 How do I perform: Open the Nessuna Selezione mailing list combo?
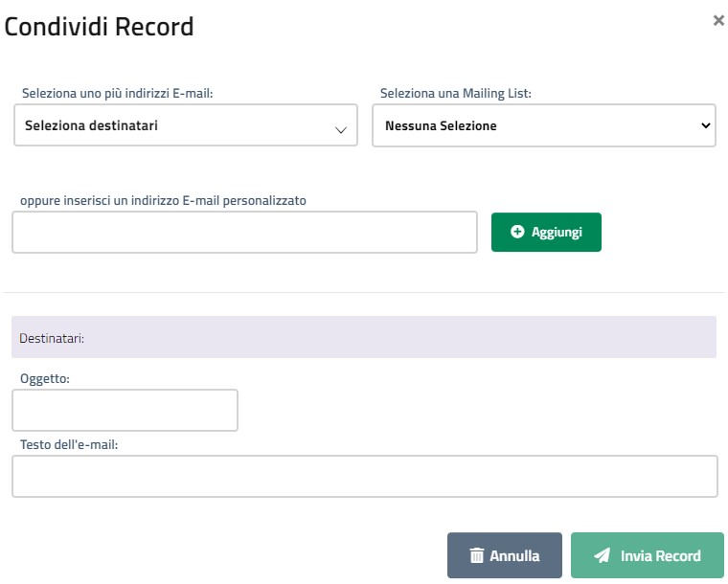[544, 125]
